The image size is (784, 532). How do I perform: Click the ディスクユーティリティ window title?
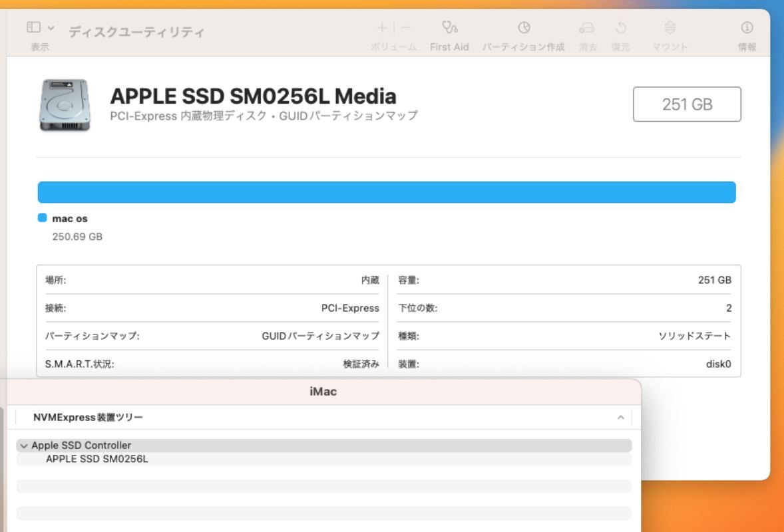click(x=136, y=32)
